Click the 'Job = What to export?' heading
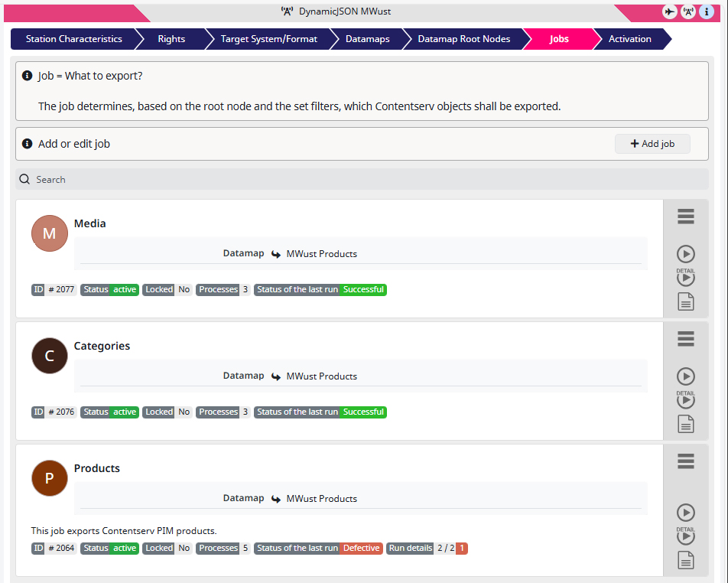728x583 pixels. coord(90,76)
